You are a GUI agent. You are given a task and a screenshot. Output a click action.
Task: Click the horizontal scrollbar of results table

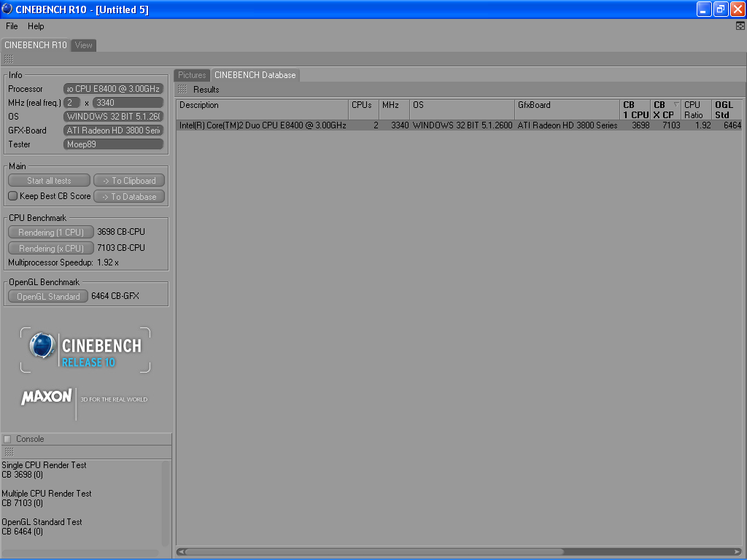374,552
